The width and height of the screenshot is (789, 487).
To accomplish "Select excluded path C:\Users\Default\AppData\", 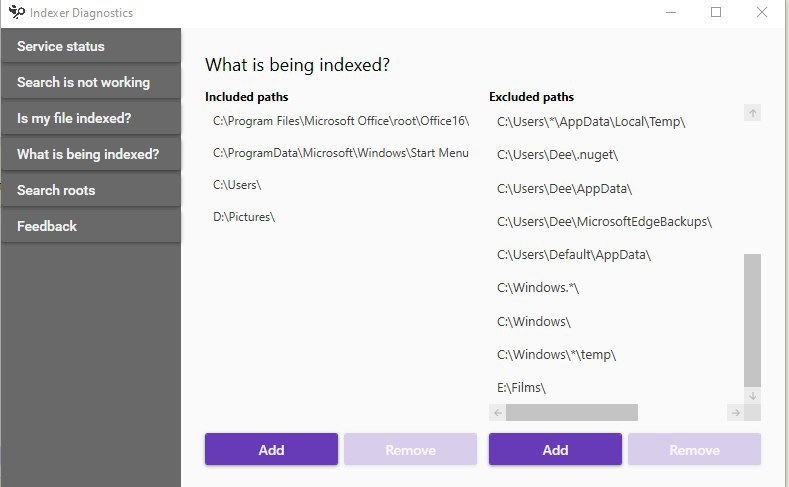I will (574, 255).
